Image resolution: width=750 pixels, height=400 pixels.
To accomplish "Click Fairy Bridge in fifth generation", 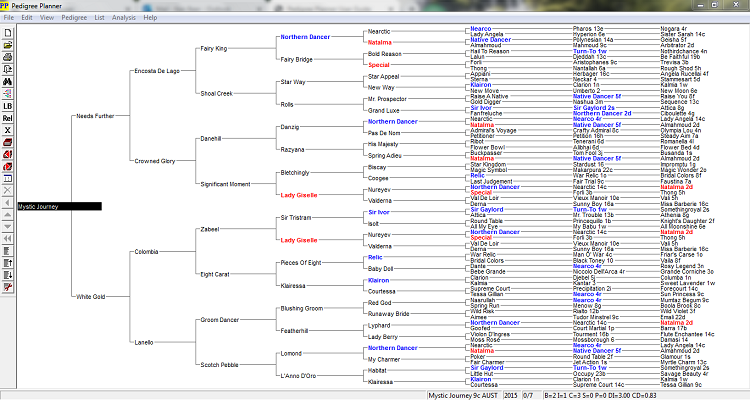I will tap(297, 60).
